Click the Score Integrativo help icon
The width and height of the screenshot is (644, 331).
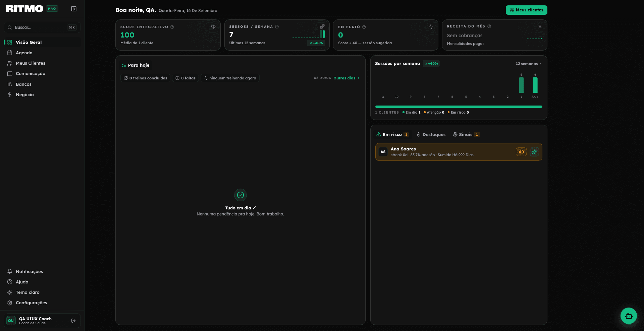click(172, 27)
